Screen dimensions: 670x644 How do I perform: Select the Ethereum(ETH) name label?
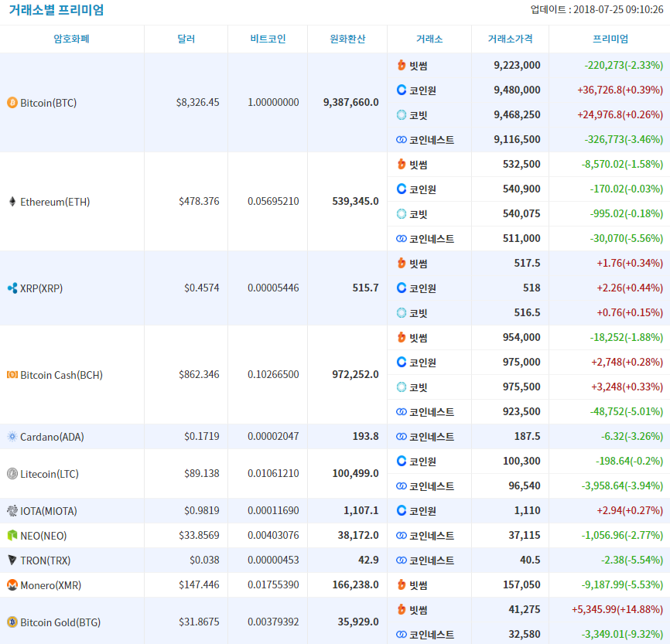tap(55, 202)
